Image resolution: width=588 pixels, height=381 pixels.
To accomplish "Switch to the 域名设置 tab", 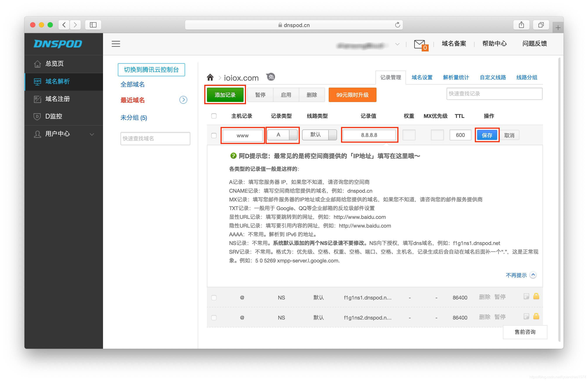I will (x=422, y=77).
